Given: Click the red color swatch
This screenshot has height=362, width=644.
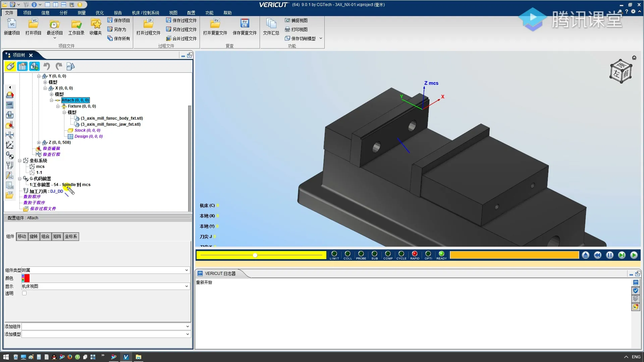Looking at the screenshot, I should [x=26, y=278].
